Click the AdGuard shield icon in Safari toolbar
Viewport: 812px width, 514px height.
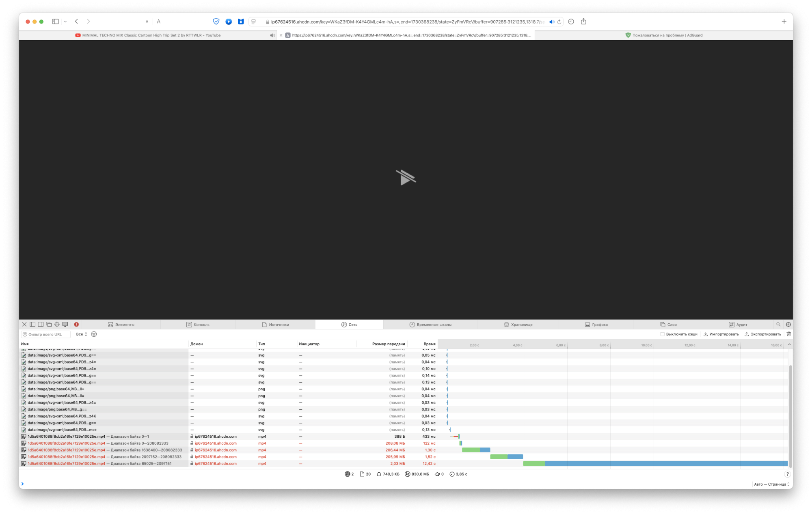pos(216,22)
